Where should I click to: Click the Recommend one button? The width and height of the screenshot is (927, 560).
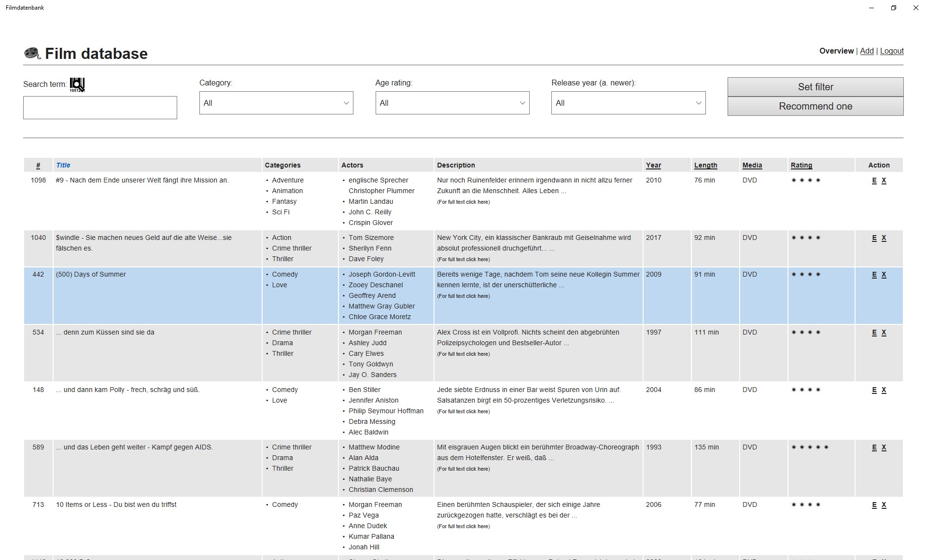(815, 106)
